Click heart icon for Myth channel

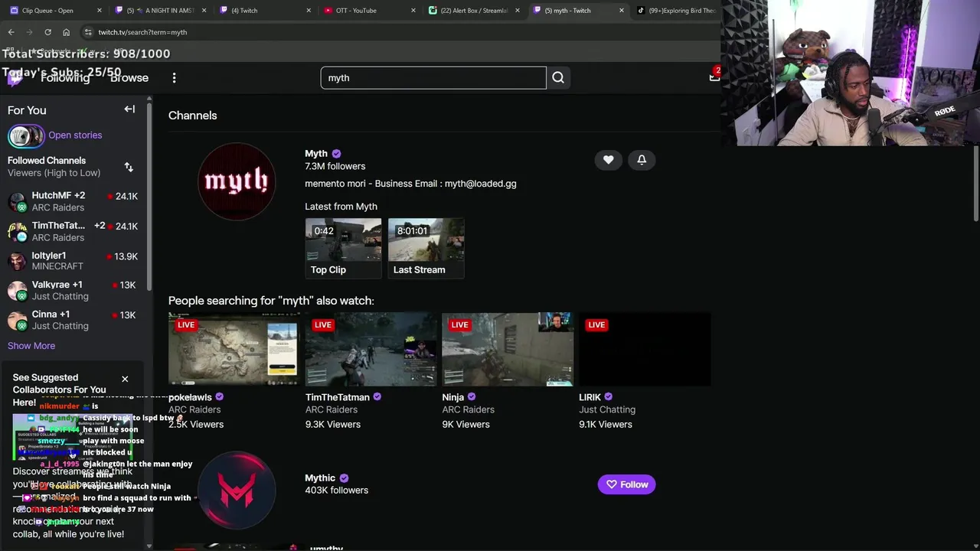(x=609, y=160)
